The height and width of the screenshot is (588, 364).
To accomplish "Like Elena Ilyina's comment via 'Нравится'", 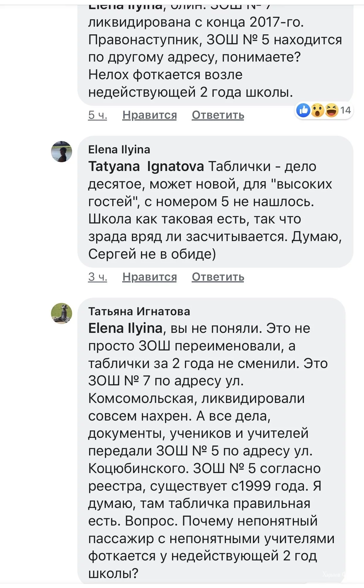I will pos(149,277).
